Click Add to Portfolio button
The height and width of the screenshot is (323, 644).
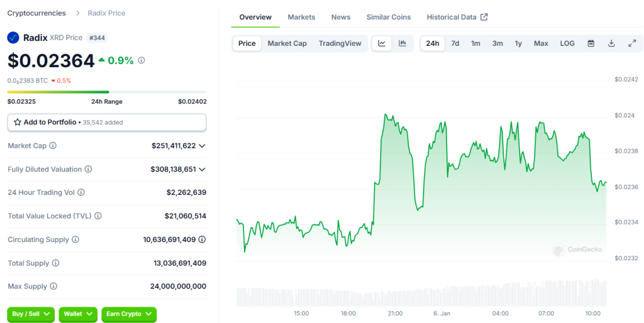pos(107,123)
